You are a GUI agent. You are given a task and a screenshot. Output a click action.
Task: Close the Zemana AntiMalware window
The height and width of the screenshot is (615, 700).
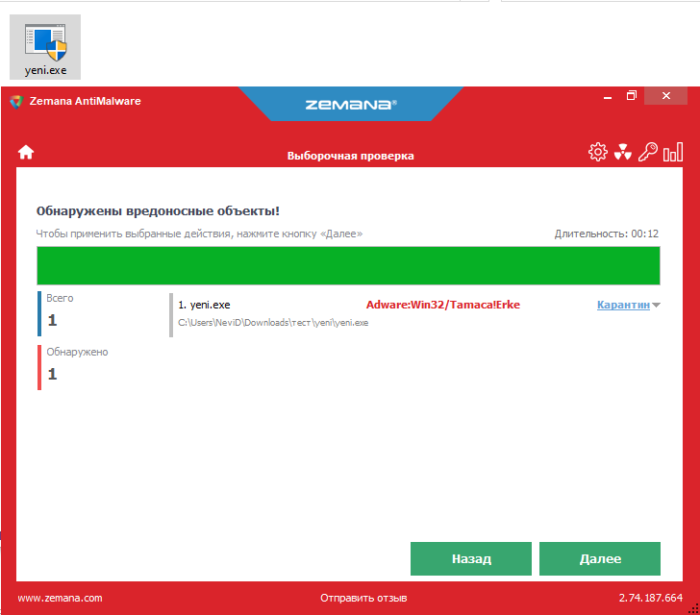(666, 95)
